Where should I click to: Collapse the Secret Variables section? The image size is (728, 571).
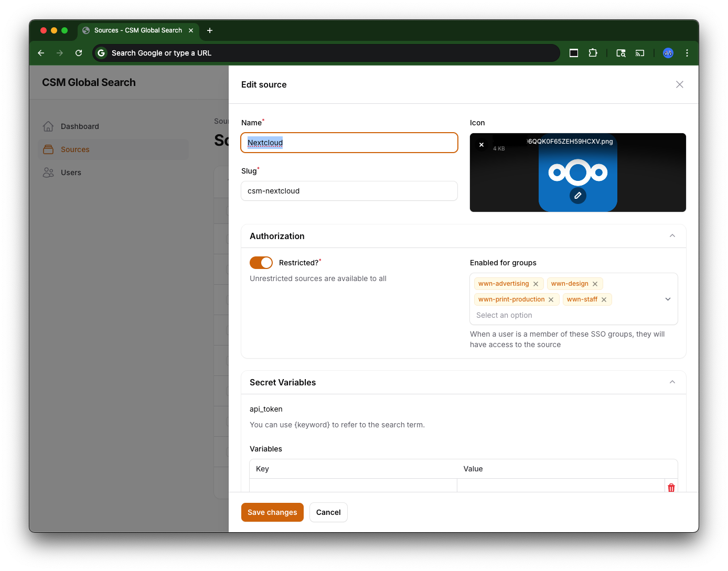pyautogui.click(x=672, y=382)
